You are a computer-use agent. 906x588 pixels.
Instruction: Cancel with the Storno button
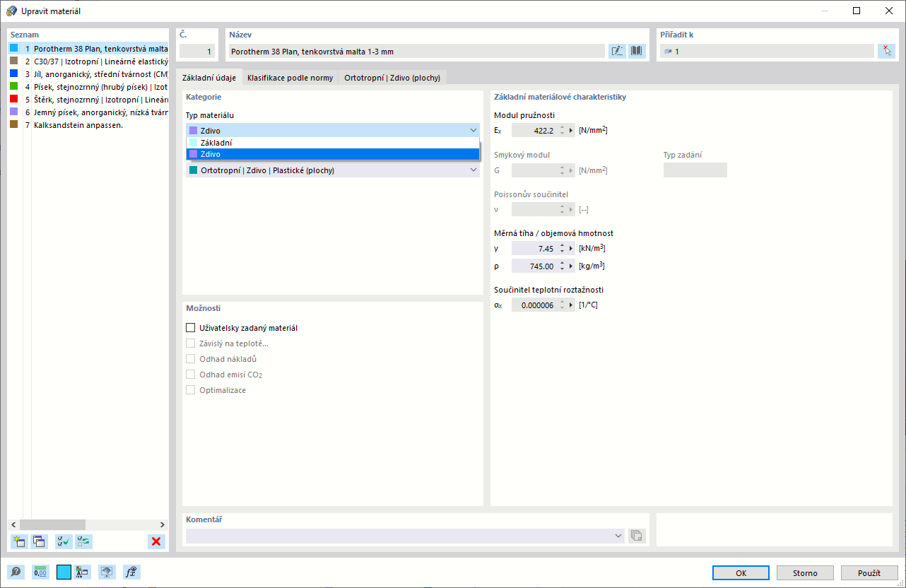(805, 572)
